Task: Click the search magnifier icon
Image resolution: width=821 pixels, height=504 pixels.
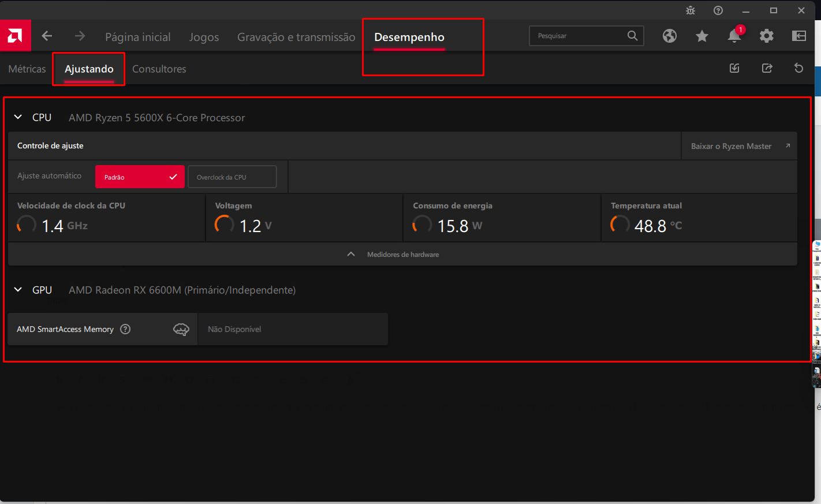Action: click(633, 36)
